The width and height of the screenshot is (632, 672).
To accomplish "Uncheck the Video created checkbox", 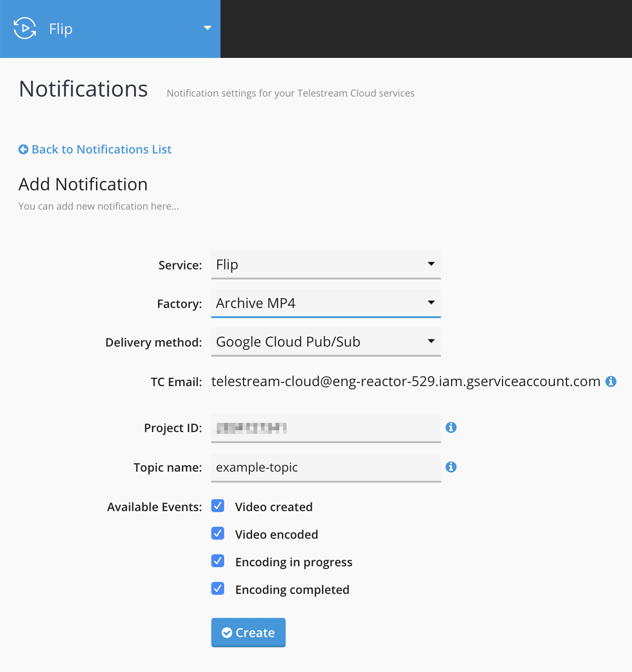I will pos(218,506).
